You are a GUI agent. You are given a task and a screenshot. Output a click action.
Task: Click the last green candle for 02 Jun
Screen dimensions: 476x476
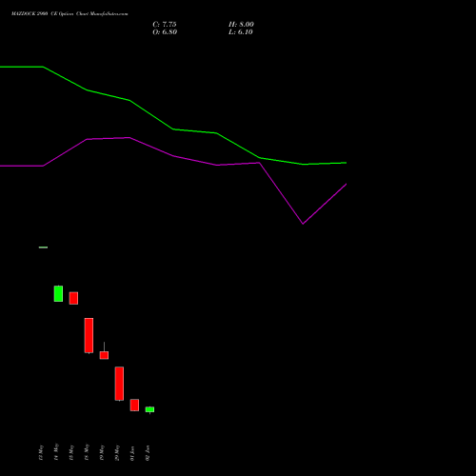point(149,409)
